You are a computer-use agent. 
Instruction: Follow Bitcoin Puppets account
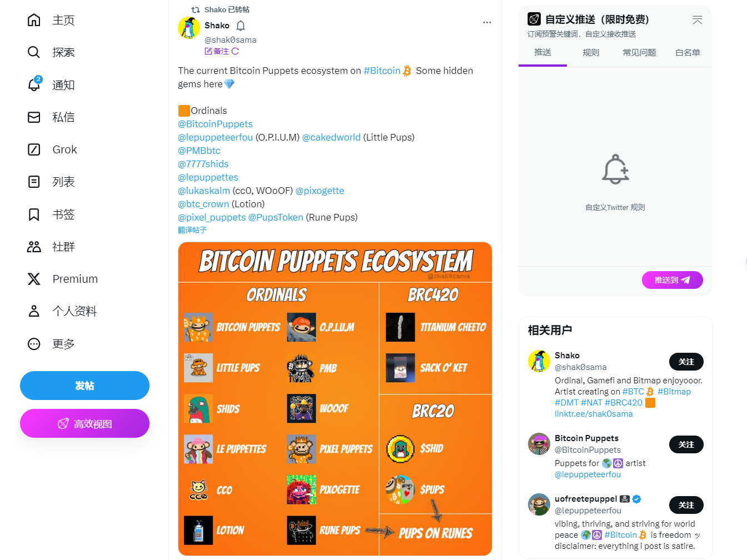pyautogui.click(x=686, y=444)
